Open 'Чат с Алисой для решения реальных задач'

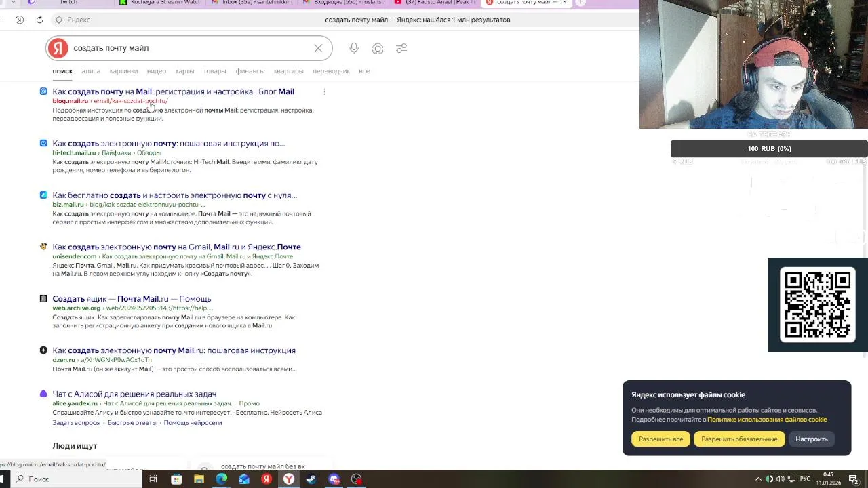click(134, 394)
